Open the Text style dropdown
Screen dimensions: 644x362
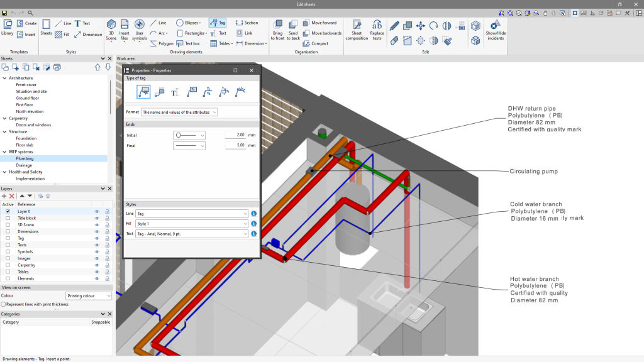[192, 234]
